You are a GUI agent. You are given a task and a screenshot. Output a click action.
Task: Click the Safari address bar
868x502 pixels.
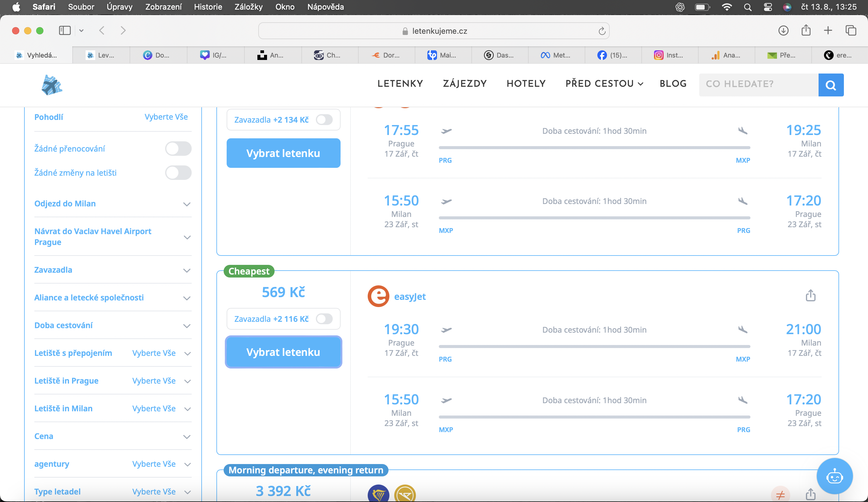point(434,31)
